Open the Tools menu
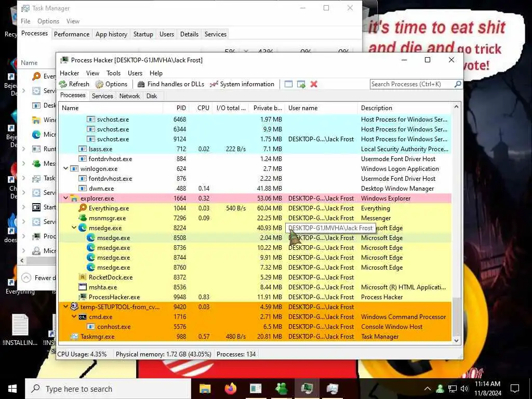The width and height of the screenshot is (532, 399). pos(113,73)
